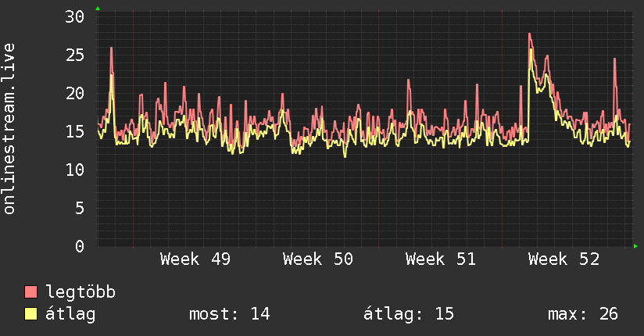Screen dimensions: 644x336
Task: Click the y-axis value 30
Action: 75,17
